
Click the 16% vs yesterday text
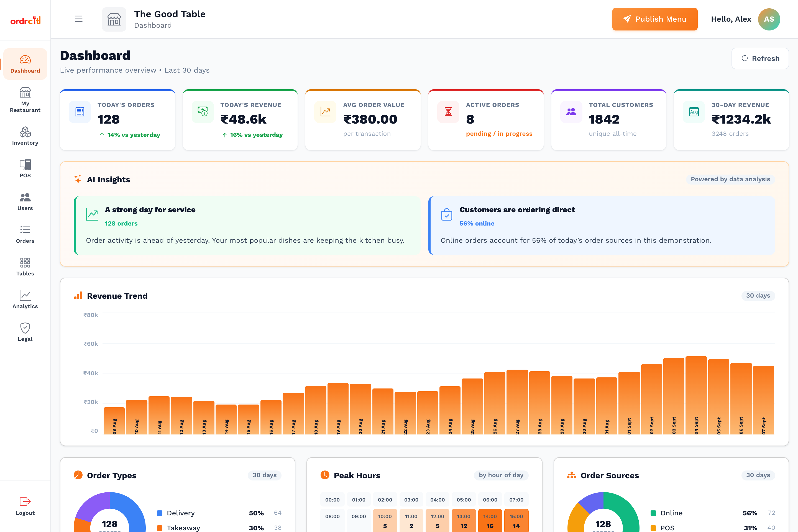pos(256,135)
